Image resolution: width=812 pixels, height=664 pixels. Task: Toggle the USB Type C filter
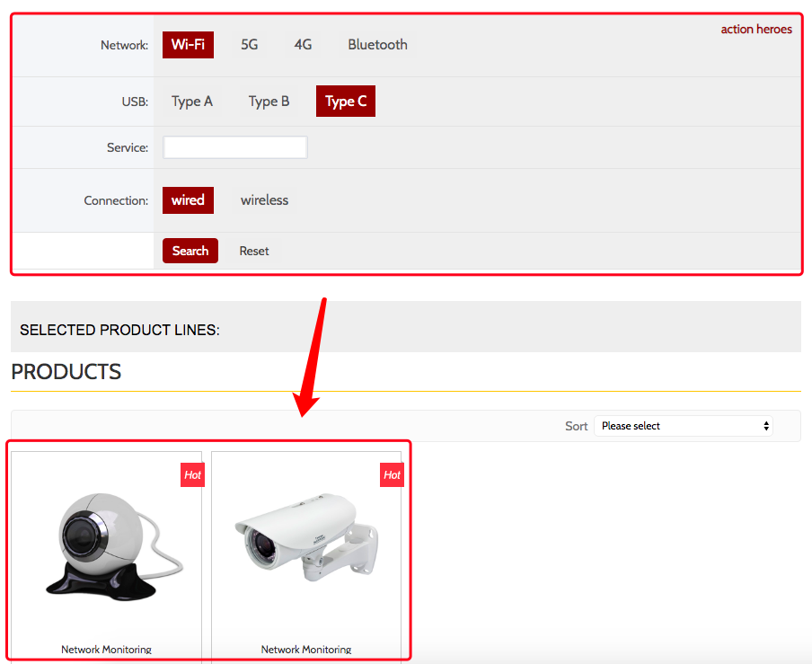pos(346,102)
